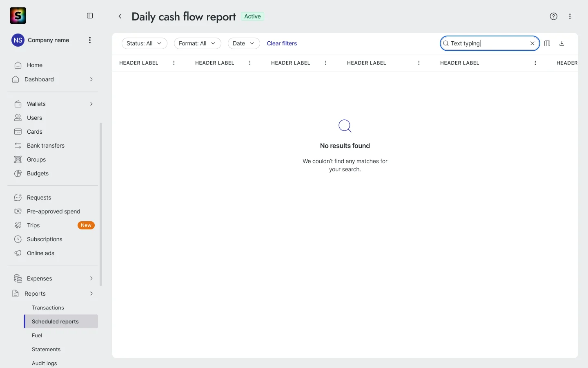Image resolution: width=588 pixels, height=368 pixels.
Task: Expand the Expenses menu chevron
Action: 91,278
